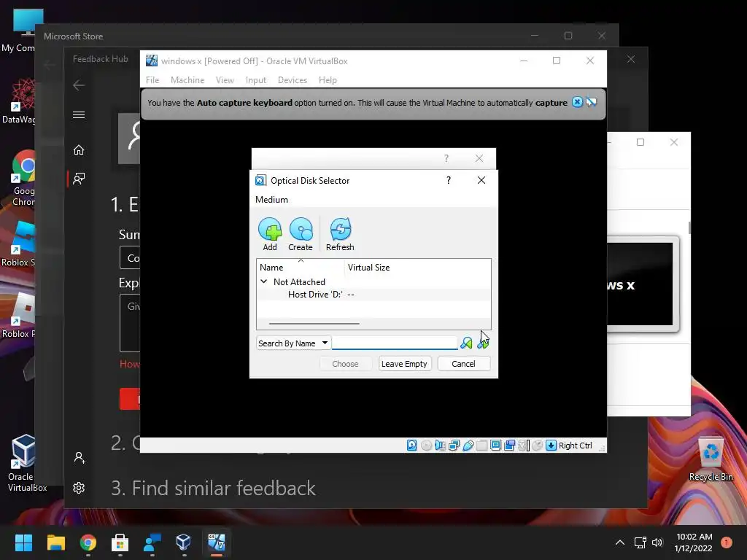The width and height of the screenshot is (747, 560).
Task: Click the add account icon in Feedback Hub sidebar
Action: point(80,458)
